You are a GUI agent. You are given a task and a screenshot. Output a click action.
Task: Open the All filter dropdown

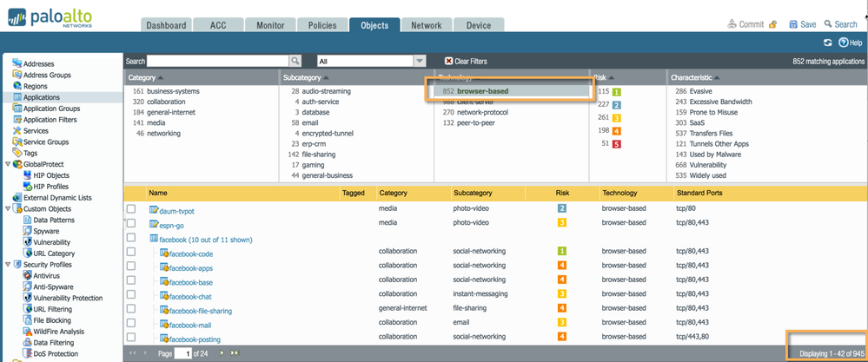420,62
